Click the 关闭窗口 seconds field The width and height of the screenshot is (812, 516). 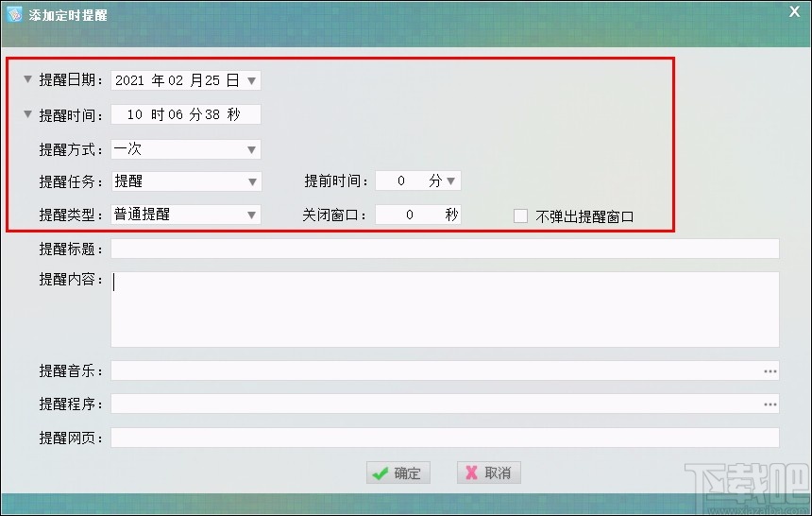[418, 215]
